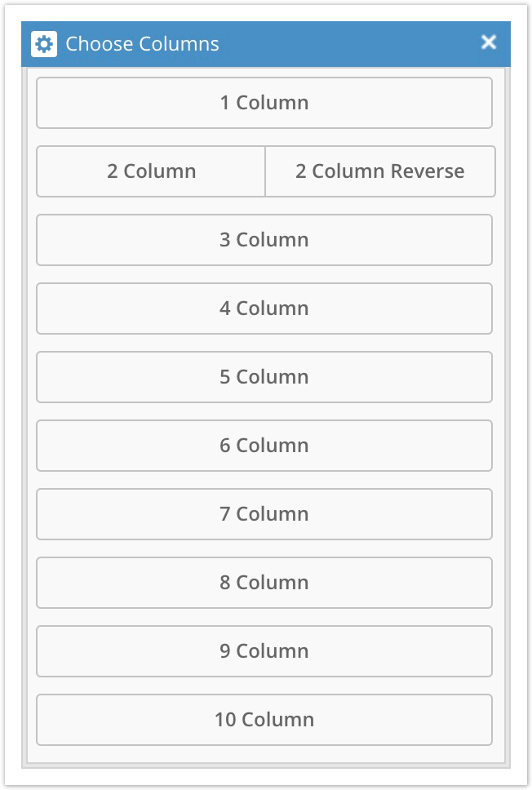Close the Choose Columns dialog
532x790 pixels.
pos(488,42)
